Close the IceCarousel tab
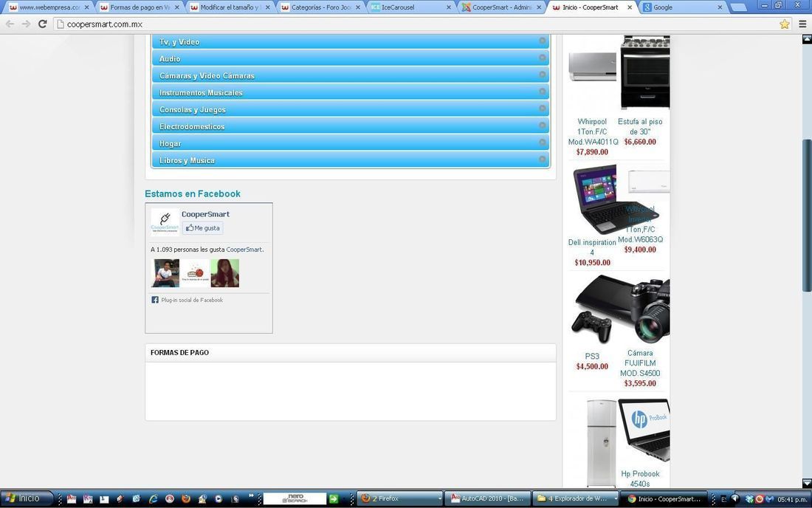The image size is (812, 508). (449, 7)
